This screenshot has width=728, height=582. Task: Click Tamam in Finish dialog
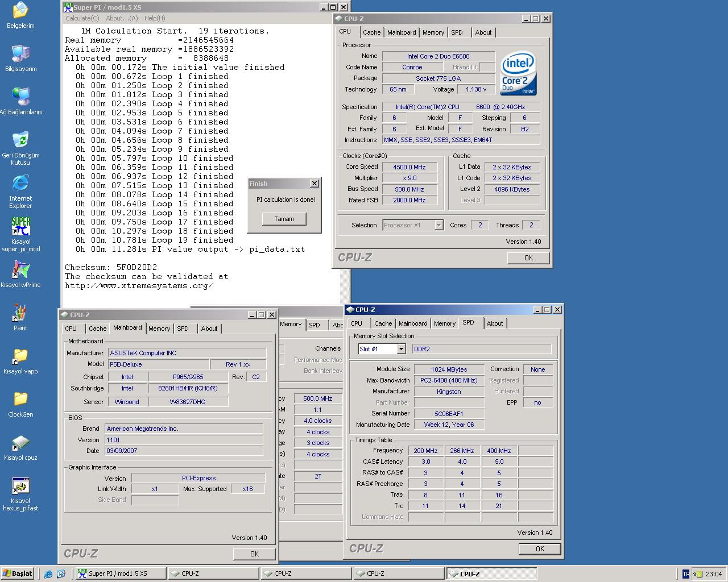pos(284,219)
